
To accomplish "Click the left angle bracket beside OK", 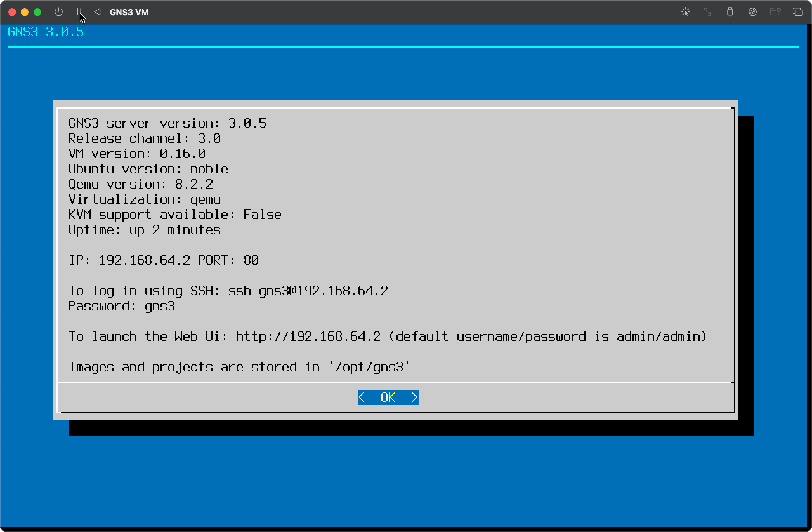I will click(362, 397).
